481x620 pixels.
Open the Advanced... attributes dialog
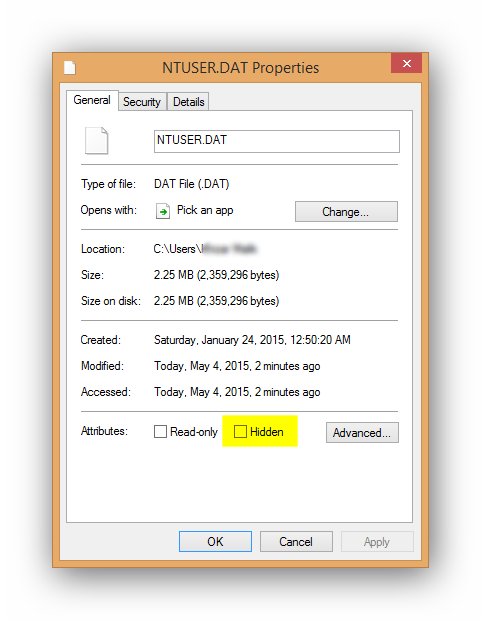[x=362, y=433]
